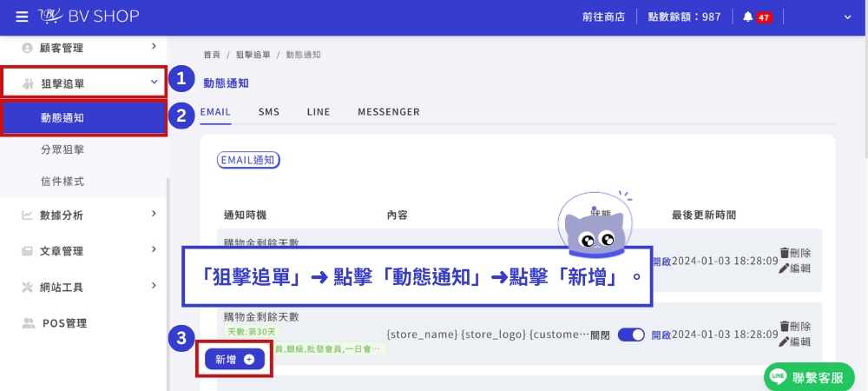The width and height of the screenshot is (868, 391).
Task: Collapse the 狙擊追單 menu chevron
Action: pos(154,82)
